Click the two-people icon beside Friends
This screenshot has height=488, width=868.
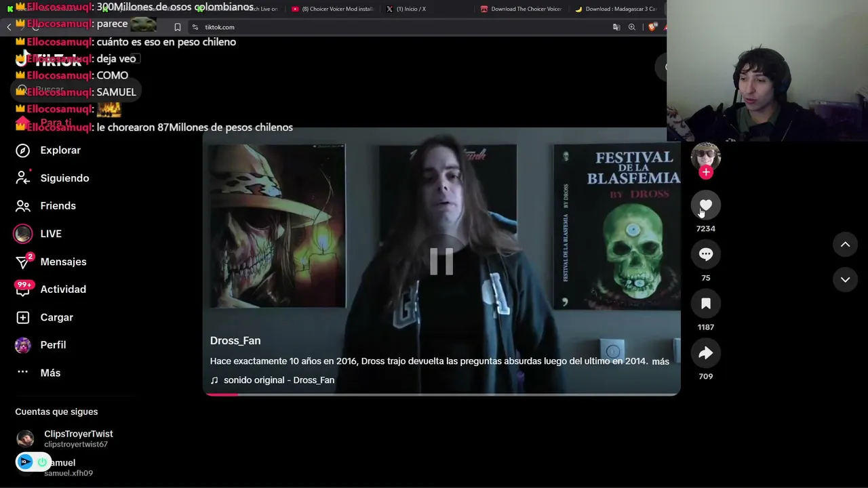(x=23, y=206)
